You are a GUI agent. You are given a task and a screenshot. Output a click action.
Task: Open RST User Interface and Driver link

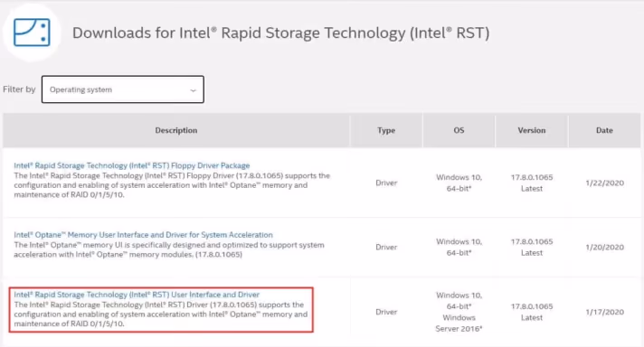pos(137,295)
